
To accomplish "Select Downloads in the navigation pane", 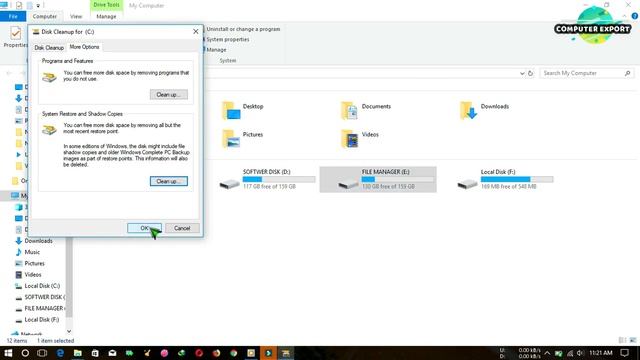I will point(38,241).
